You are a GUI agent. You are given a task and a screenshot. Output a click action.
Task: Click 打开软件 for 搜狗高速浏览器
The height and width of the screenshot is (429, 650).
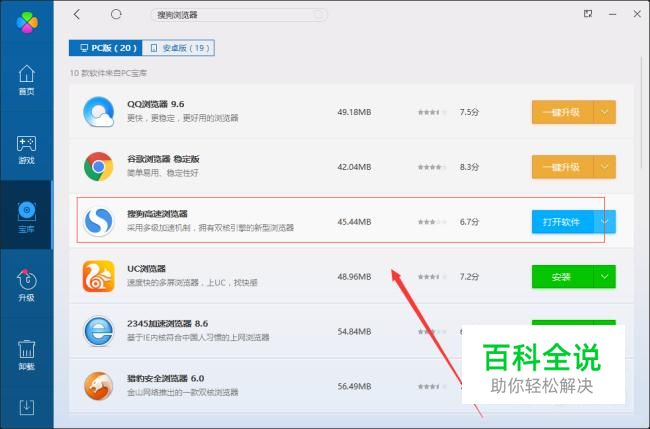pos(563,222)
